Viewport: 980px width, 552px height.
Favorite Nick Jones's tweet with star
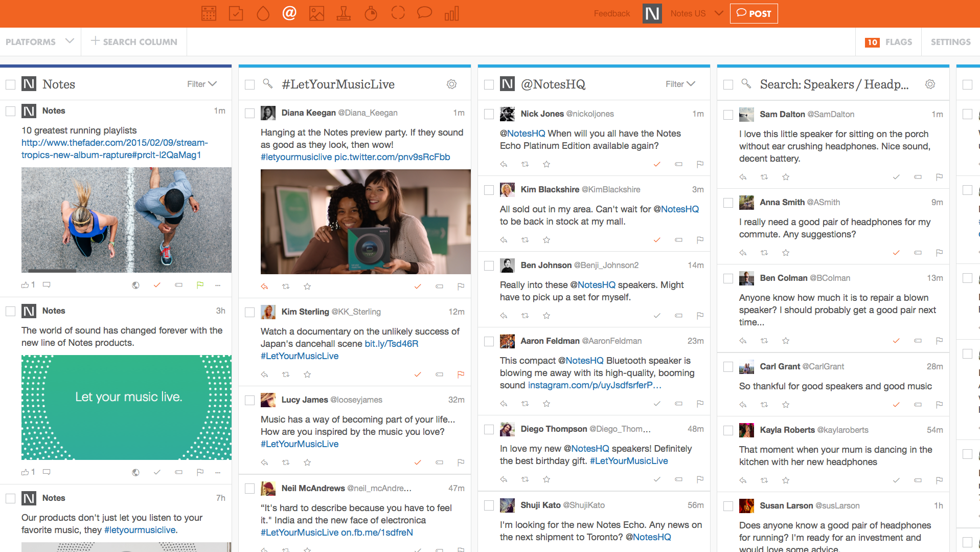(546, 164)
